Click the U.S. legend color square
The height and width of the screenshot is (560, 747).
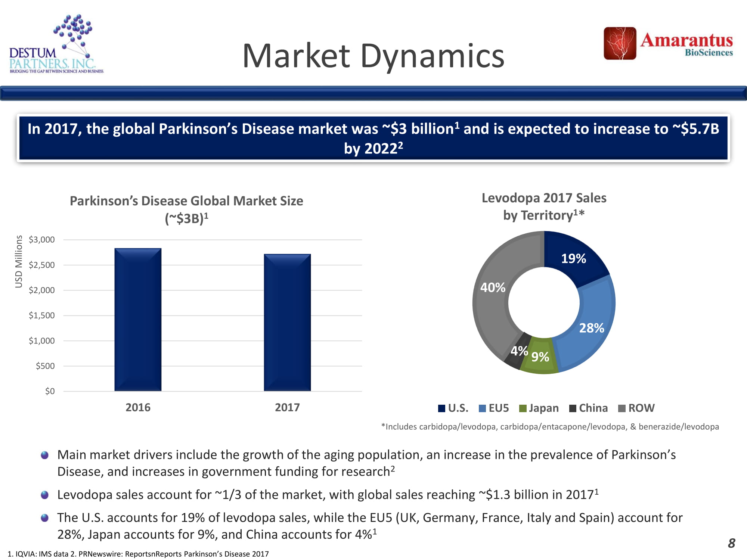pyautogui.click(x=441, y=408)
